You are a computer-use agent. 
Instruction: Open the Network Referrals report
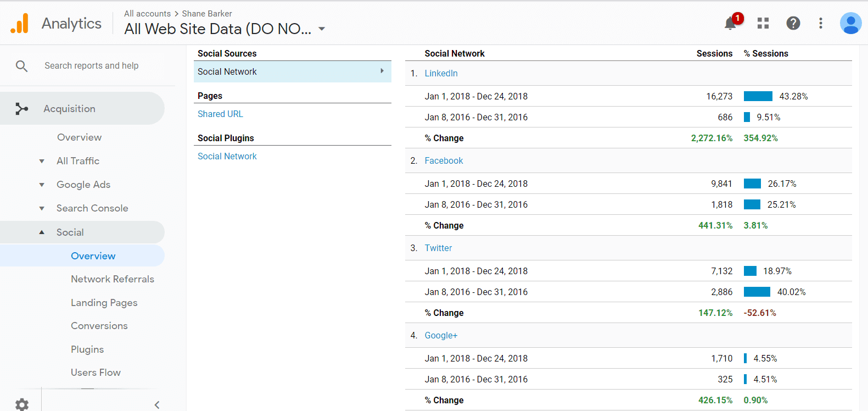112,279
